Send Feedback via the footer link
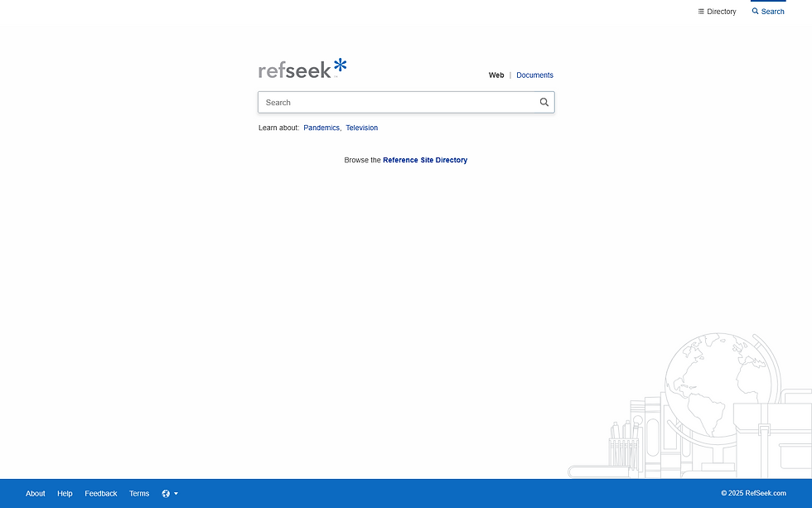Screen dimensions: 812x508 (x=100, y=493)
